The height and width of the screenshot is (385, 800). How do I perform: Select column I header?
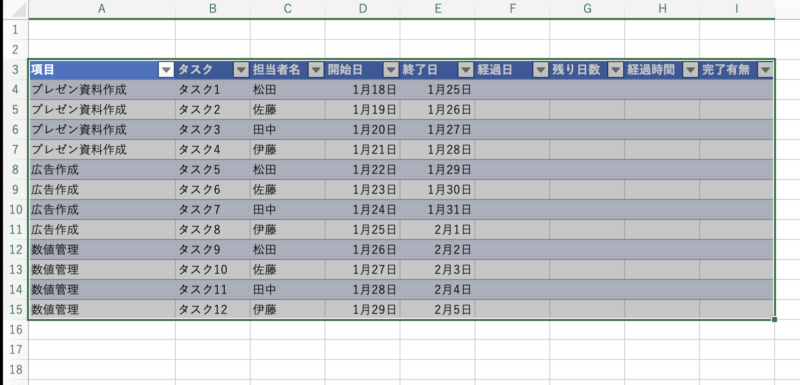pyautogui.click(x=737, y=9)
